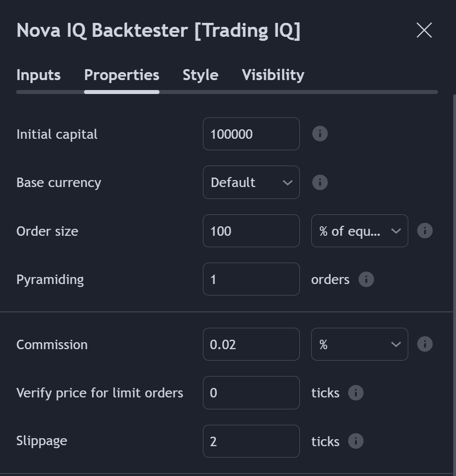Switch to the Style tab
The width and height of the screenshot is (456, 476).
click(200, 75)
